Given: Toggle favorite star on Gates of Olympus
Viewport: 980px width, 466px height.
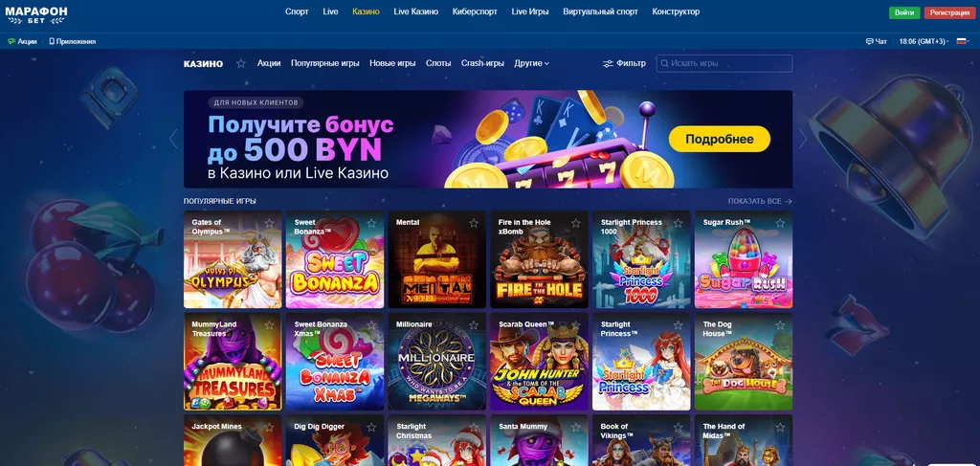Looking at the screenshot, I should click(269, 223).
